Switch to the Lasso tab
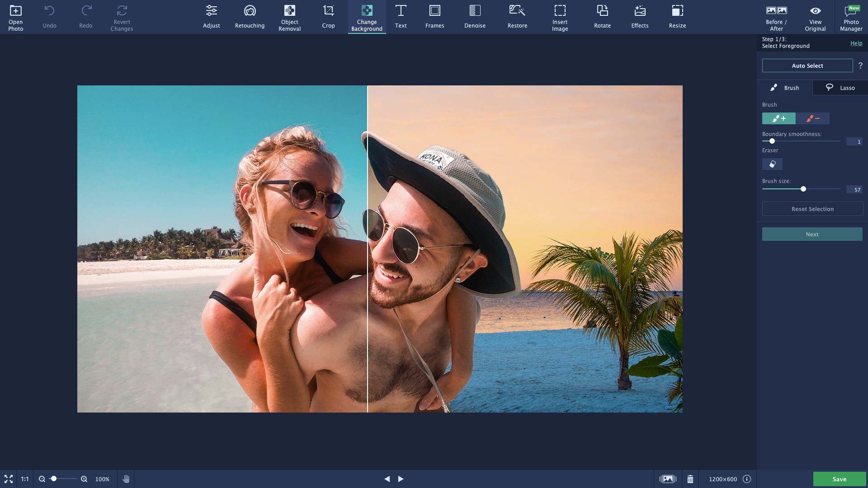This screenshot has width=868, height=488. [840, 88]
